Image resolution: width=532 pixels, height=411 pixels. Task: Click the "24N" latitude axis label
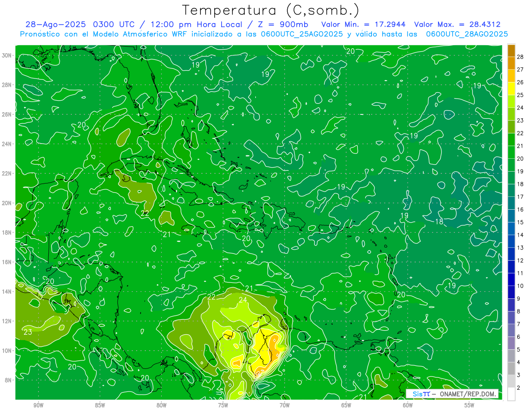click(7, 144)
